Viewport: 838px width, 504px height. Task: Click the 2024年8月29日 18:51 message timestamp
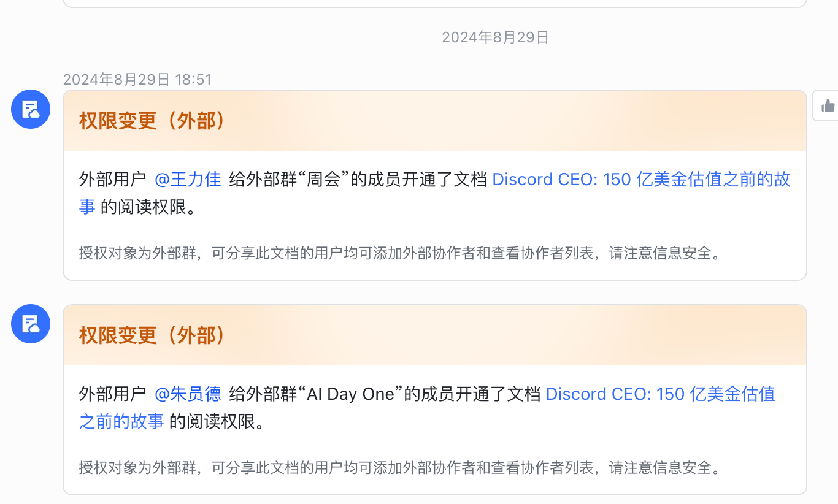(137, 80)
